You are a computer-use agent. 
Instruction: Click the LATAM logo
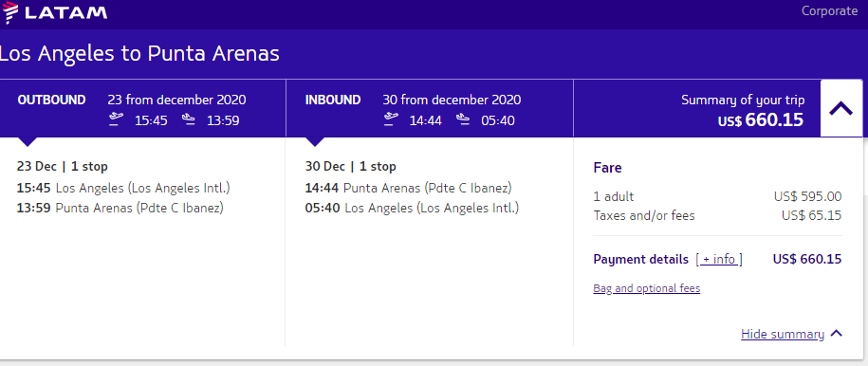coord(54,11)
